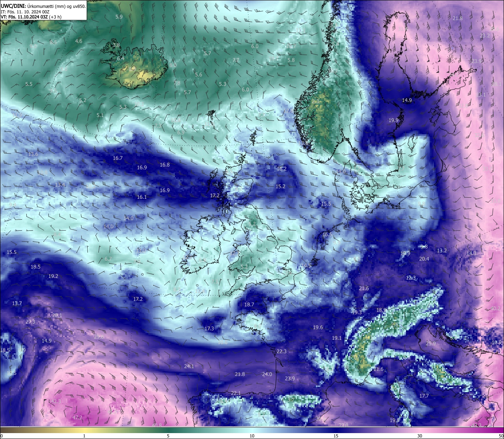Click the 13.7 value at the west edge
The height and width of the screenshot is (439, 504).
(17, 303)
